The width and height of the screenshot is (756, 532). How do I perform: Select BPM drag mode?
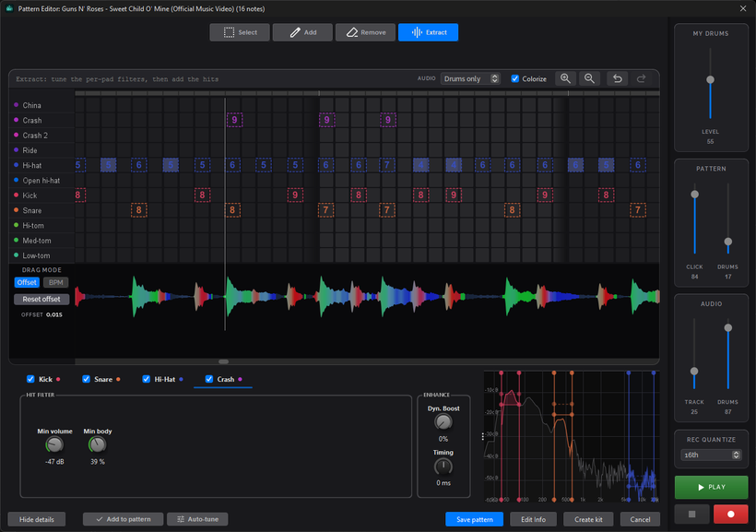pos(56,283)
